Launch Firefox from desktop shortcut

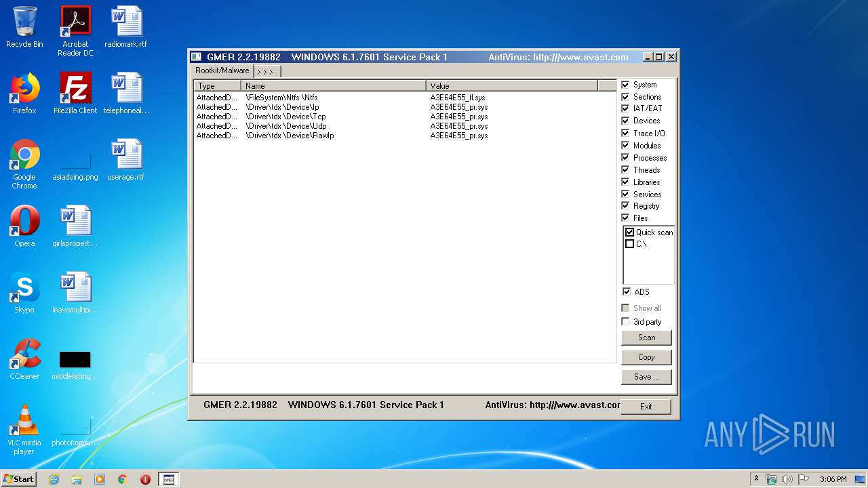[x=24, y=94]
